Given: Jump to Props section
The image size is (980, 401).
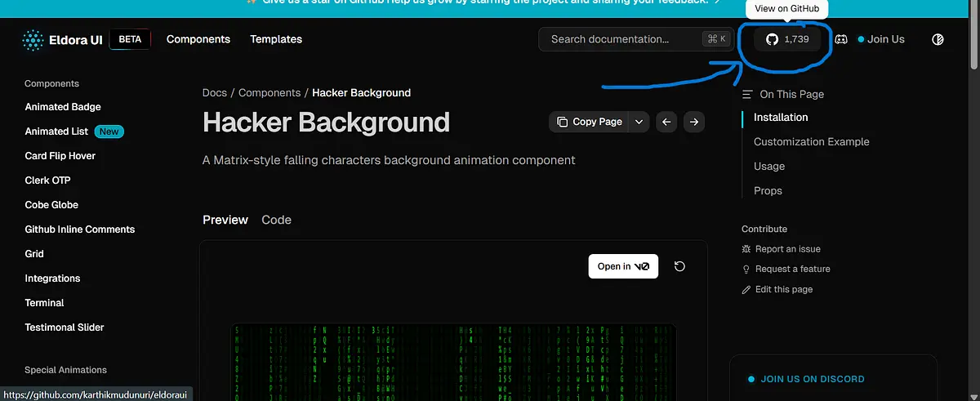Looking at the screenshot, I should tap(768, 191).
